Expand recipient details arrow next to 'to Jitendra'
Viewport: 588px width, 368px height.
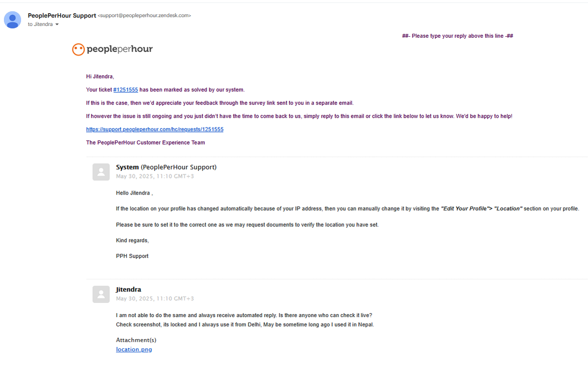[57, 25]
